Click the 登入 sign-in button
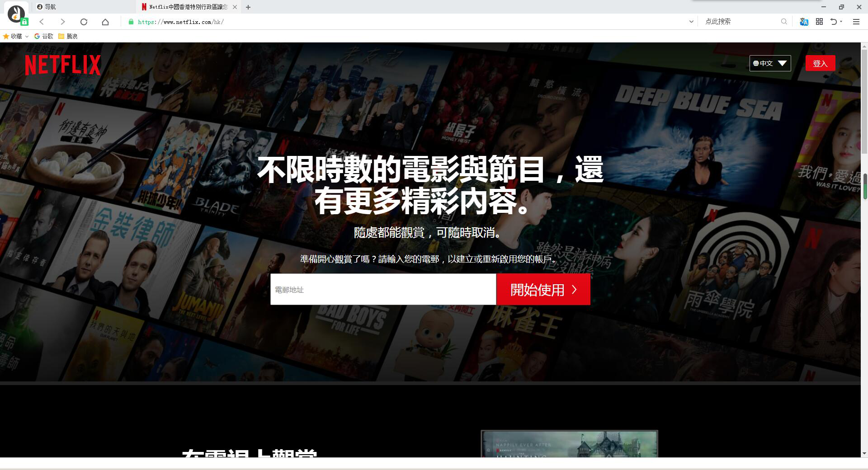Viewport: 868px width, 470px height. tap(820, 63)
